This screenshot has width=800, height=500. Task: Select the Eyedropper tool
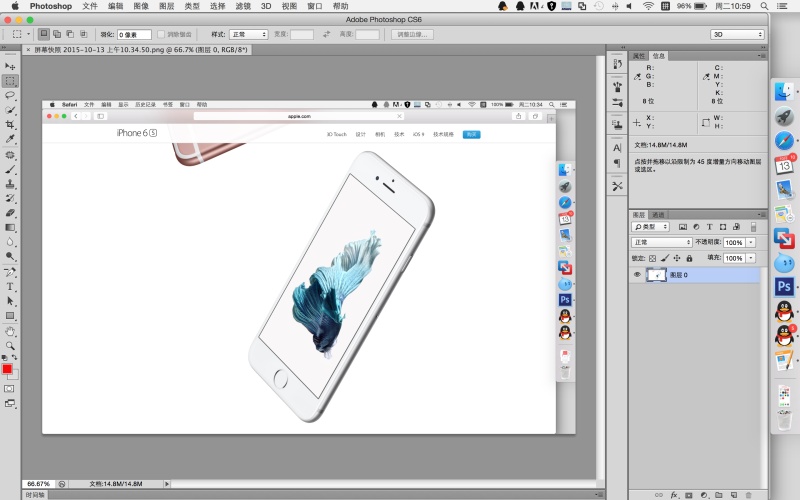[10, 139]
